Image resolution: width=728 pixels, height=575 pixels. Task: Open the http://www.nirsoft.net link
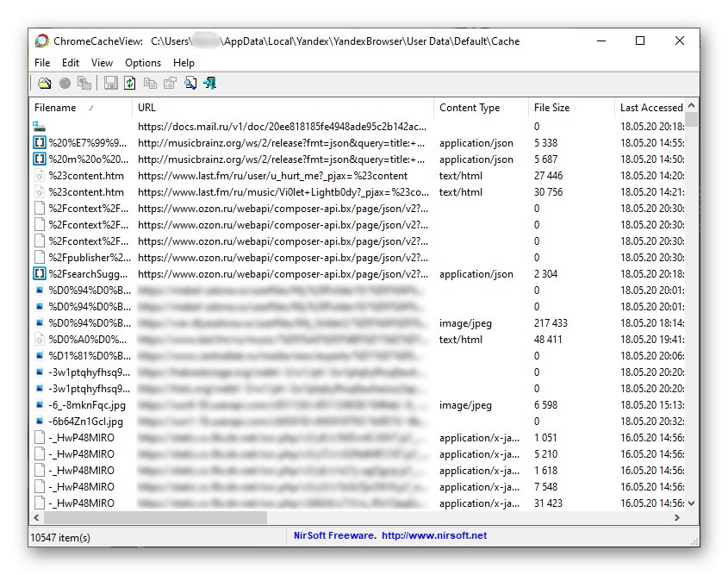[434, 535]
